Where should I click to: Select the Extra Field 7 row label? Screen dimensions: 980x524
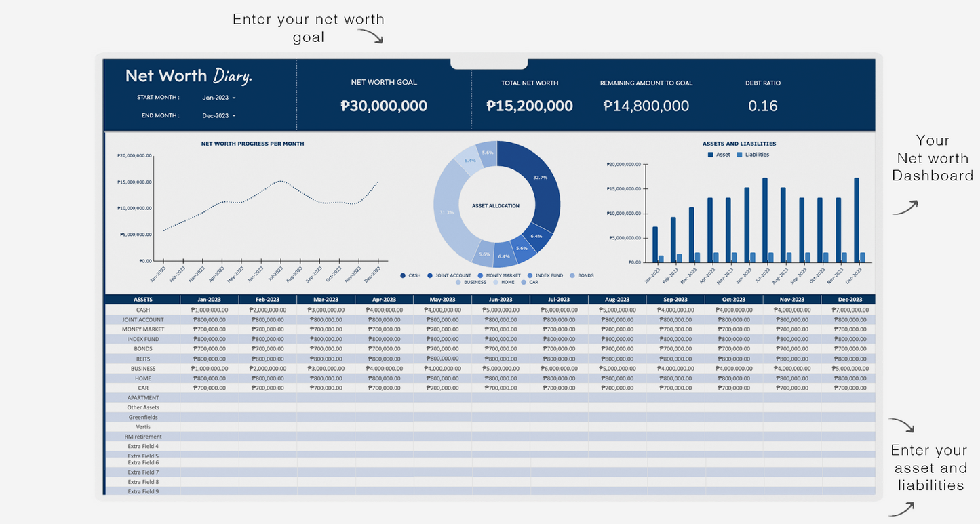[142, 472]
